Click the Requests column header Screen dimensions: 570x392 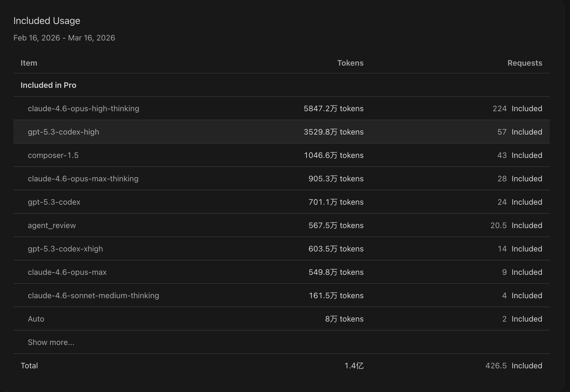tap(524, 63)
